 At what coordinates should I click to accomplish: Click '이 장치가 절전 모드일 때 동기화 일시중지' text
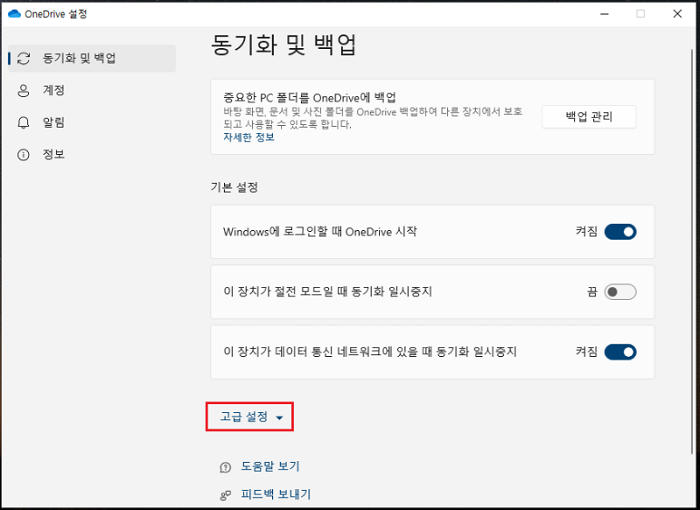click(x=328, y=292)
